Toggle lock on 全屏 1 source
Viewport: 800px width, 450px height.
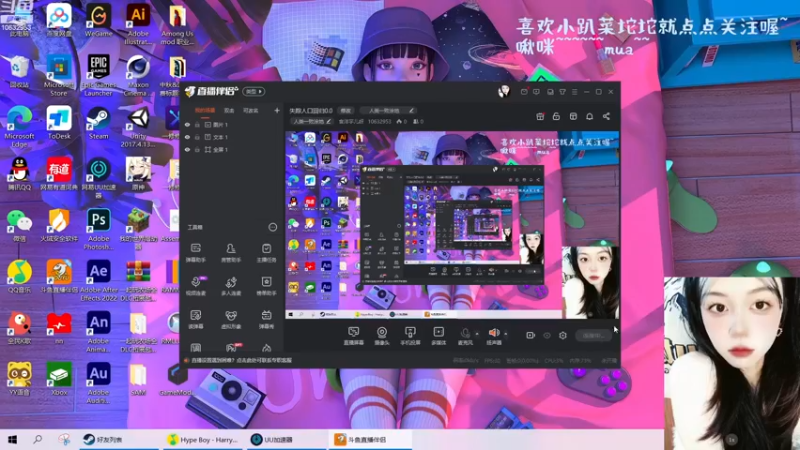(x=197, y=150)
